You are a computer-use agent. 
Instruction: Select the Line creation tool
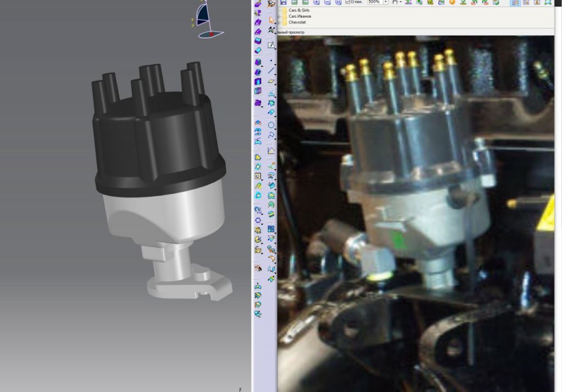271,71
